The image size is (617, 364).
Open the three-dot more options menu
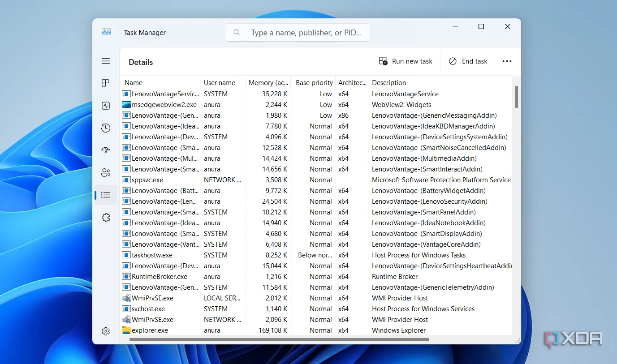(x=507, y=61)
